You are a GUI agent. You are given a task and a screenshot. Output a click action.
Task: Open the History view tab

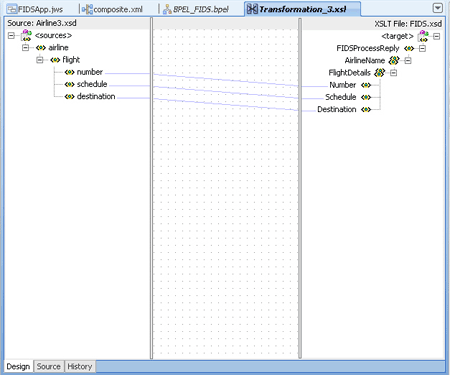pos(80,366)
